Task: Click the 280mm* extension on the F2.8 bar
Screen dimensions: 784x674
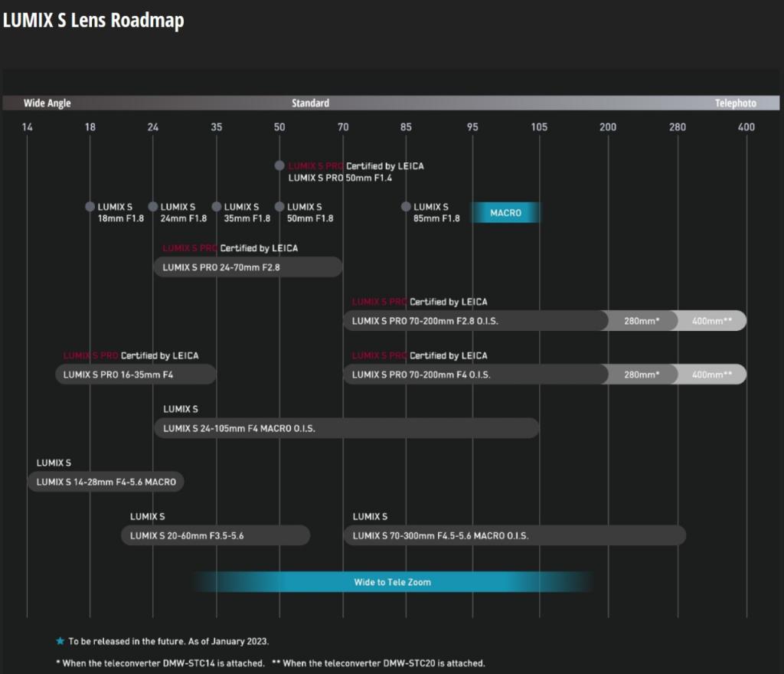Action: coord(642,320)
